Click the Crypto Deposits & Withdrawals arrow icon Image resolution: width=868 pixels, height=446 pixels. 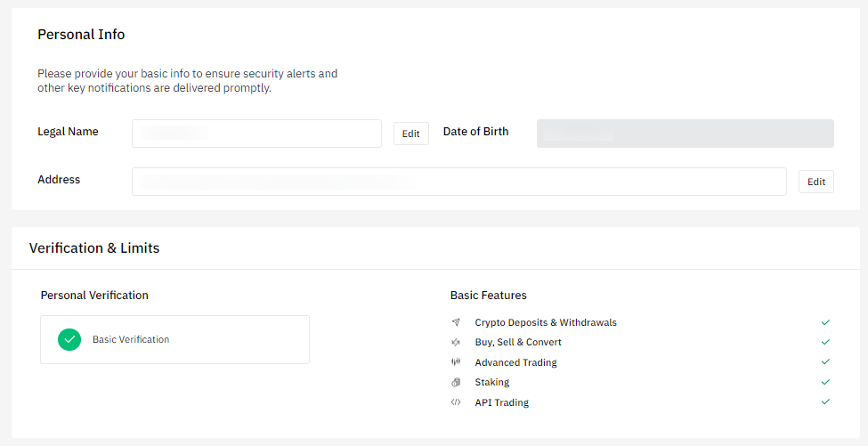456,322
